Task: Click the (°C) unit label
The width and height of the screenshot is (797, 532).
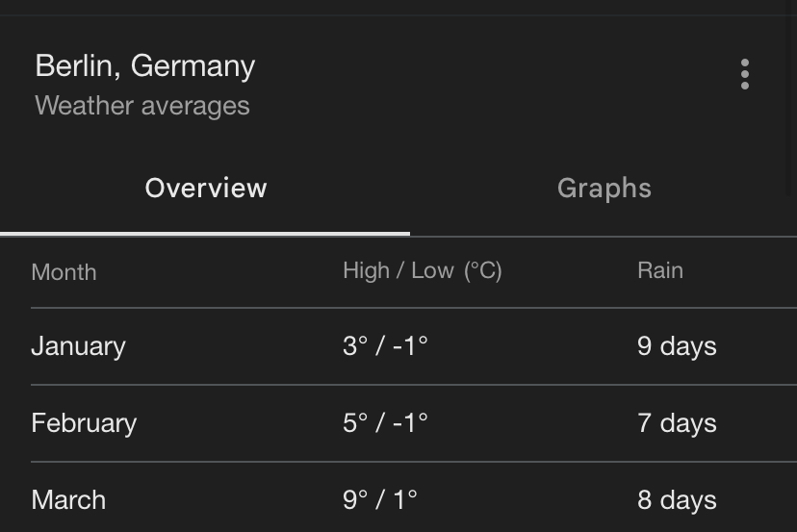Action: [483, 270]
